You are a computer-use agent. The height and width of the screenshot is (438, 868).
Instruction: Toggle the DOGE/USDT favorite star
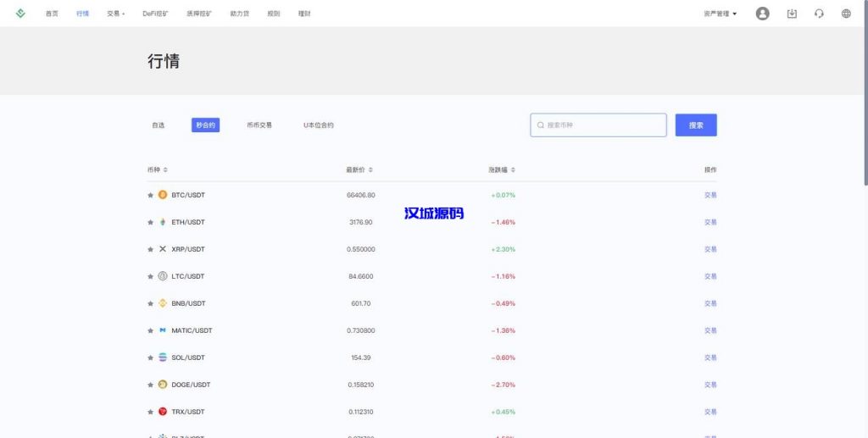click(150, 385)
